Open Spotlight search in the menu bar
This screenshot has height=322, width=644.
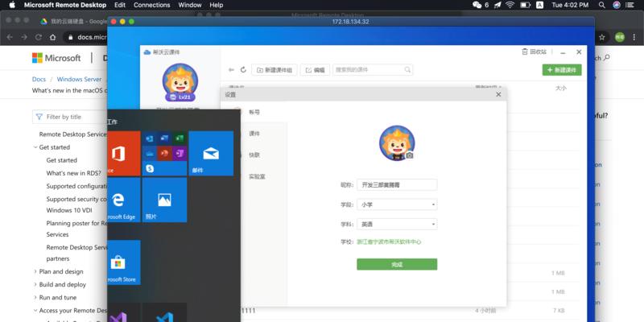tap(601, 5)
